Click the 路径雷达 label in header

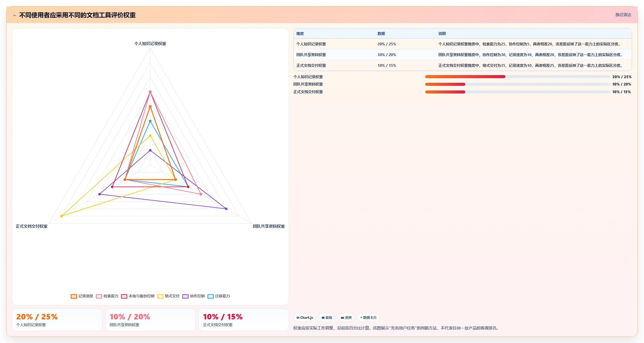pos(623,15)
